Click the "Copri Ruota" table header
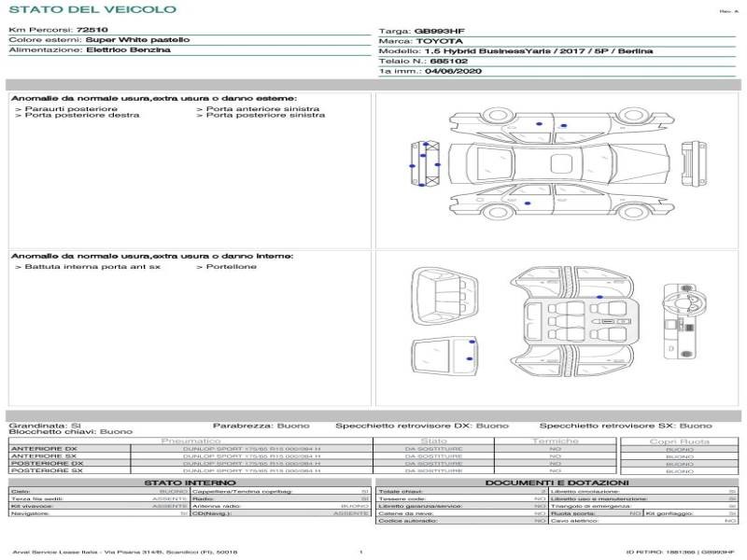Viewport: 747px width, 560px height. point(680,441)
